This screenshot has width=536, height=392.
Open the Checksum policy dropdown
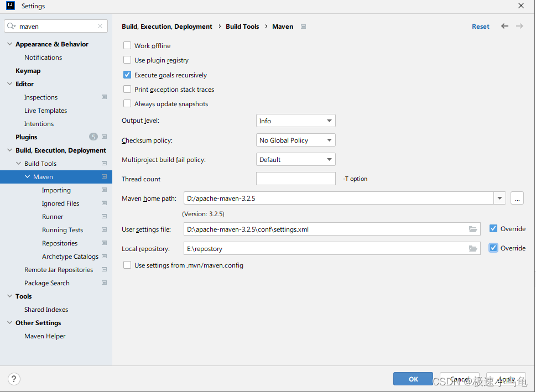(x=296, y=140)
